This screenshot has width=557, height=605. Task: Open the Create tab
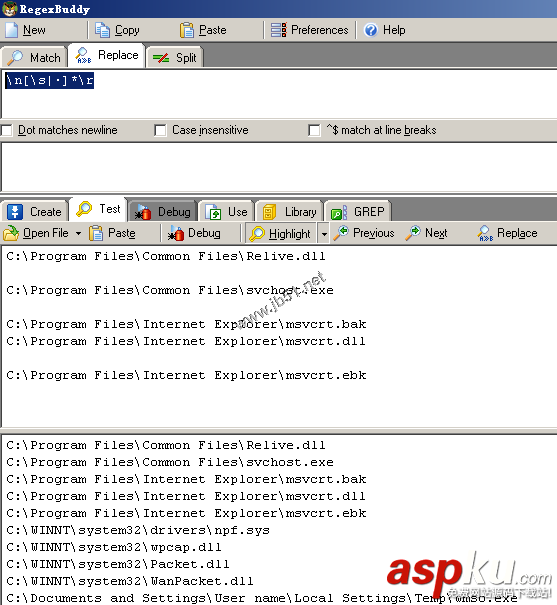35,211
